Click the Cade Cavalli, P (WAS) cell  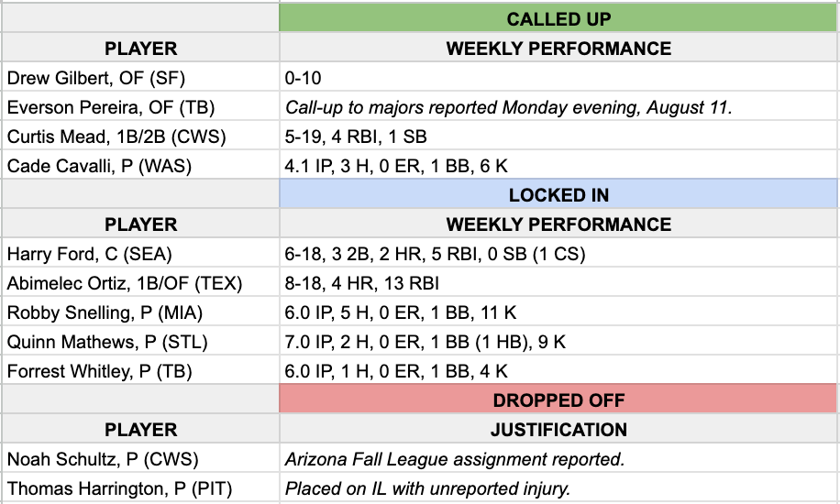tap(140, 164)
